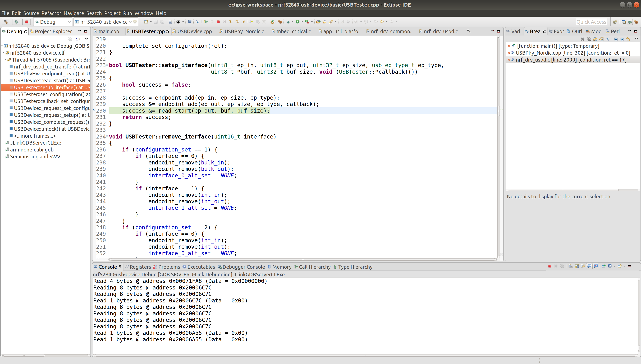641x364 pixels.
Task: Click Remove All Breakpoints icon
Action: pos(589,39)
